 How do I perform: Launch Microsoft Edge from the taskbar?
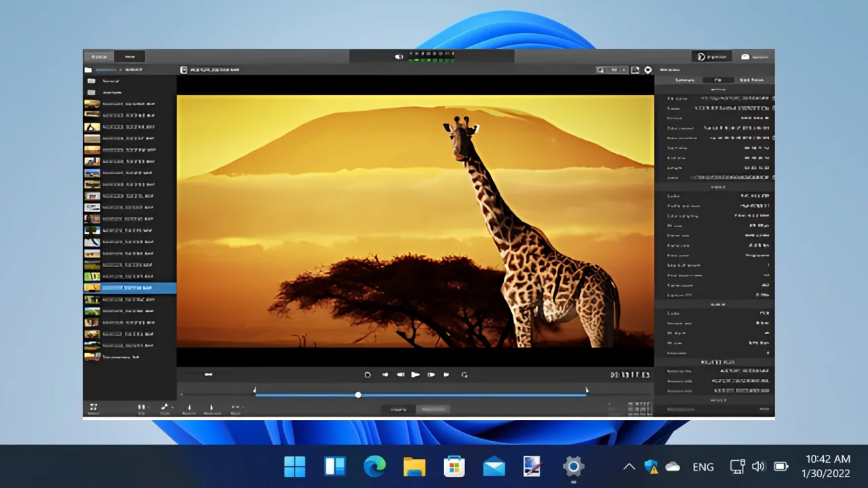[374, 466]
